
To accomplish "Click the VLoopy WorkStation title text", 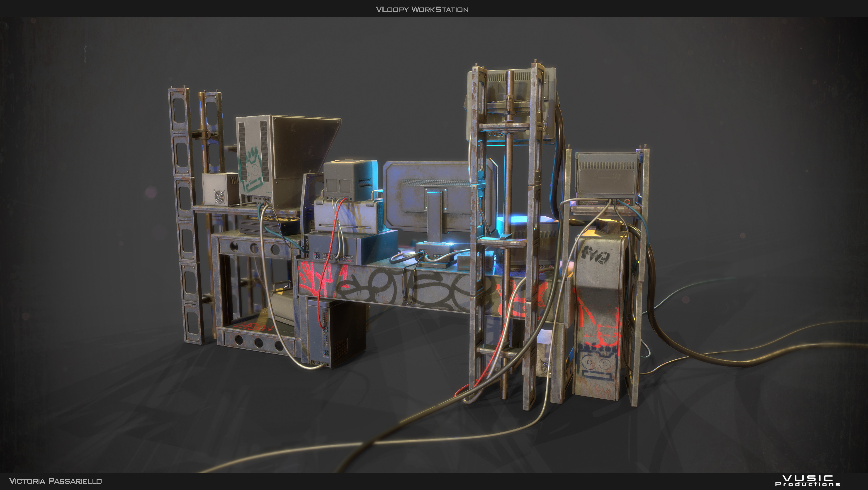I will pyautogui.click(x=422, y=10).
